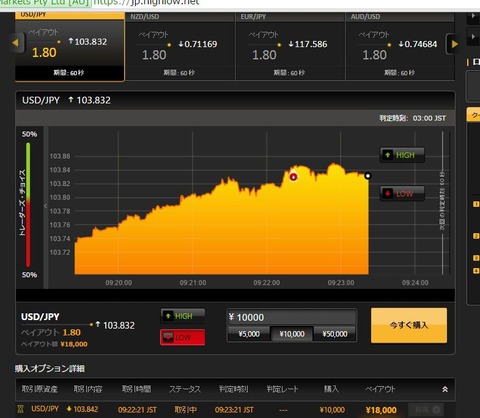This screenshot has width=480, height=418.
Task: Click the purchase amount ¥10,000 cell
Action: 332,410
